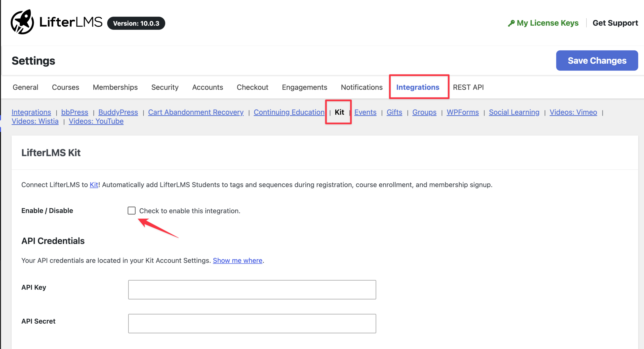Click the LifterLMS wordmark text
Viewport: 644px width, 349px height.
[x=71, y=22]
